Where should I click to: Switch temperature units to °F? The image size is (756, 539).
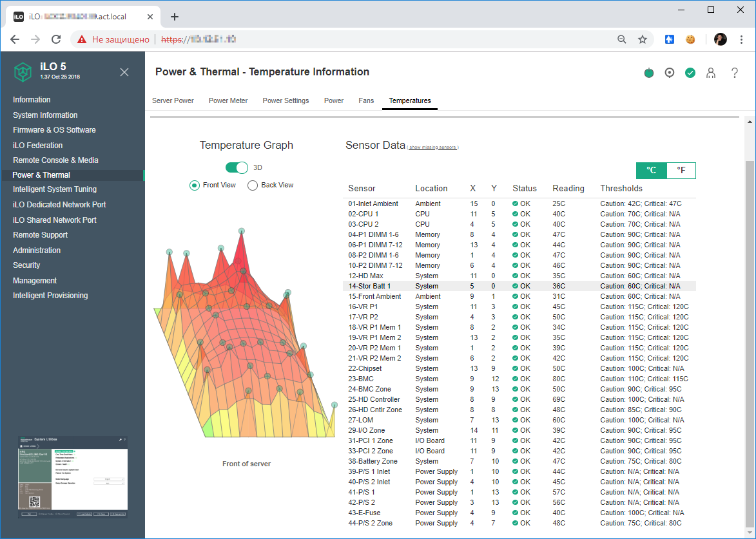pos(681,171)
